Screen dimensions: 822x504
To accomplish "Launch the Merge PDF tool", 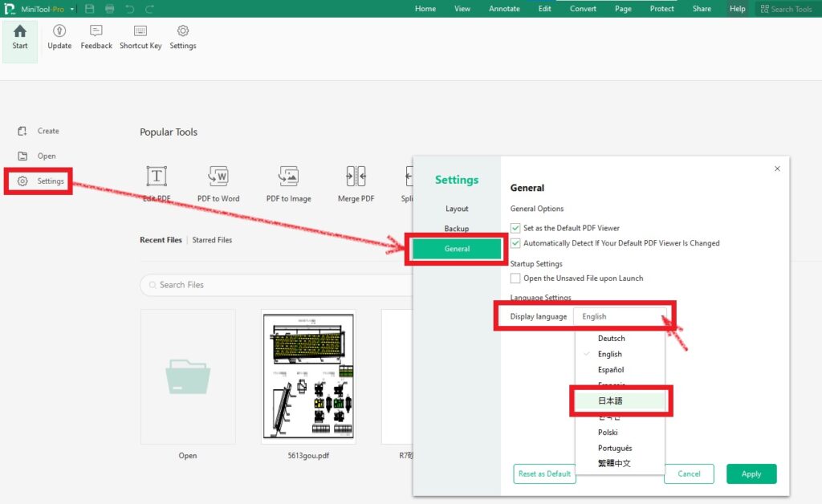I will (356, 183).
